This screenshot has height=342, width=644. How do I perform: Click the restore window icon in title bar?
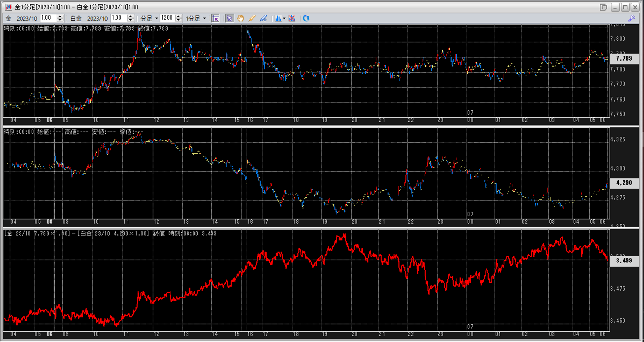pyautogui.click(x=604, y=7)
